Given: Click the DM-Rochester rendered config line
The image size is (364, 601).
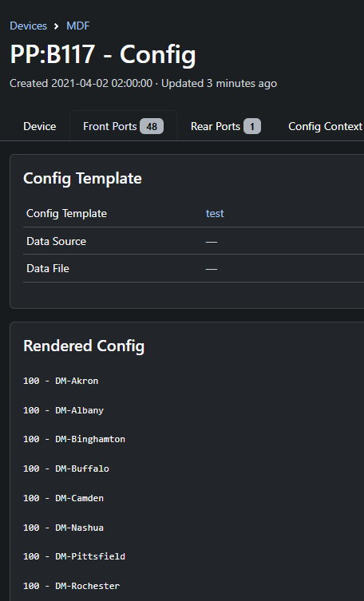Looking at the screenshot, I should (71, 586).
